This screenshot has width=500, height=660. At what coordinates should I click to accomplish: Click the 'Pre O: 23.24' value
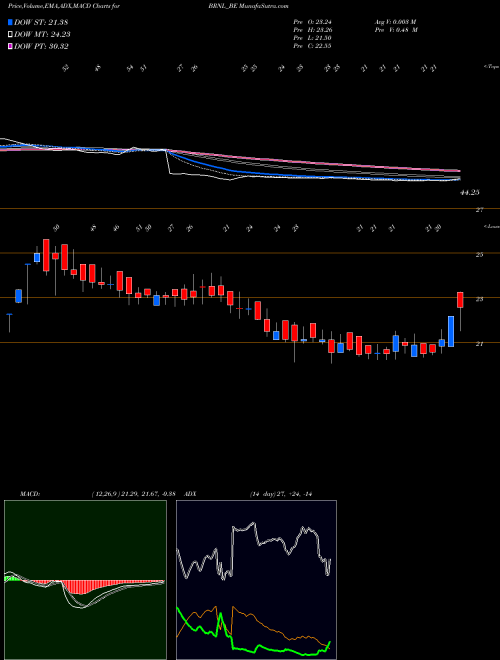click(313, 22)
